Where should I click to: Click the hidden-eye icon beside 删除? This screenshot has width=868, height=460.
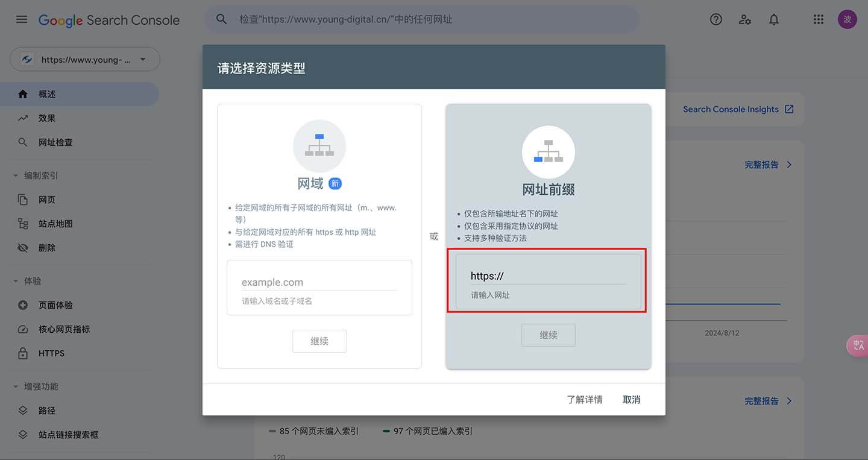[23, 248]
